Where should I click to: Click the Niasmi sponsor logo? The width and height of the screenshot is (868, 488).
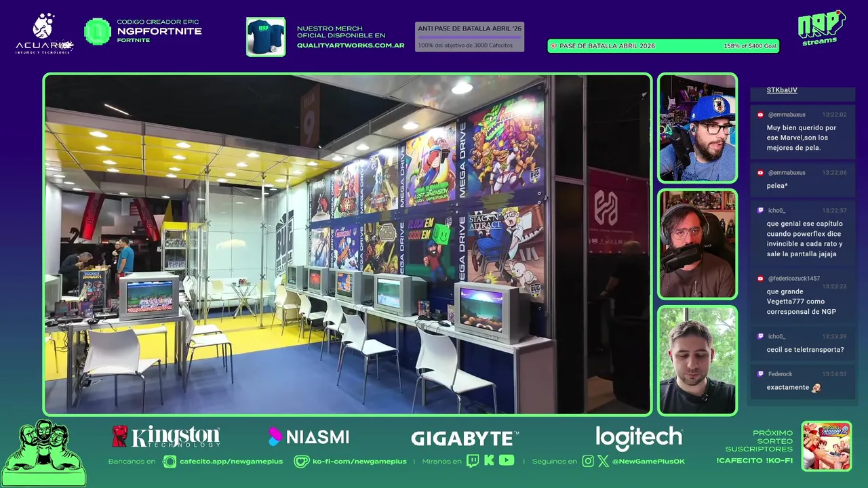[x=309, y=437]
